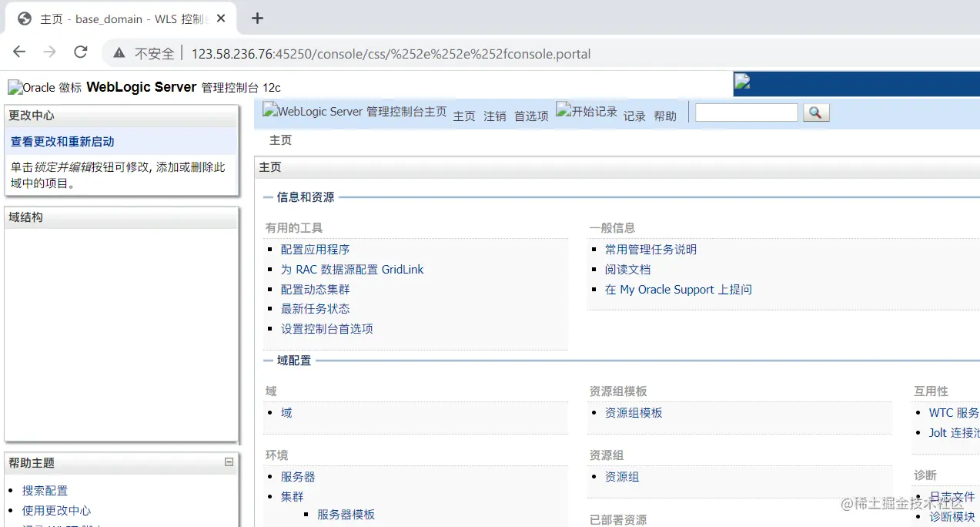Open 配置应用程序 link

pos(315,250)
